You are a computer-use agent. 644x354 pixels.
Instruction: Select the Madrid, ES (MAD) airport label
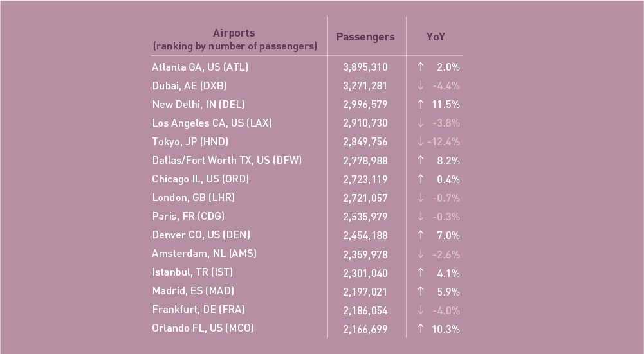pos(193,291)
